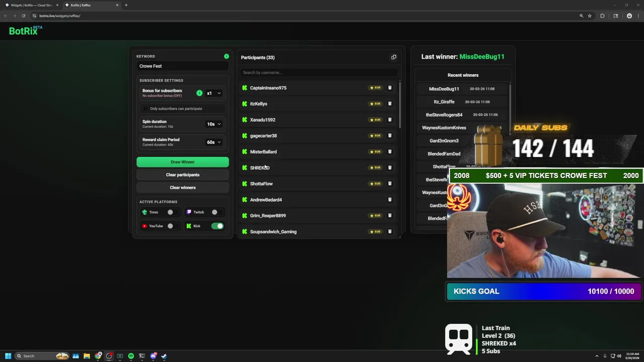
Task: Click recent winner Itz_Giraffe row
Action: tap(462, 102)
